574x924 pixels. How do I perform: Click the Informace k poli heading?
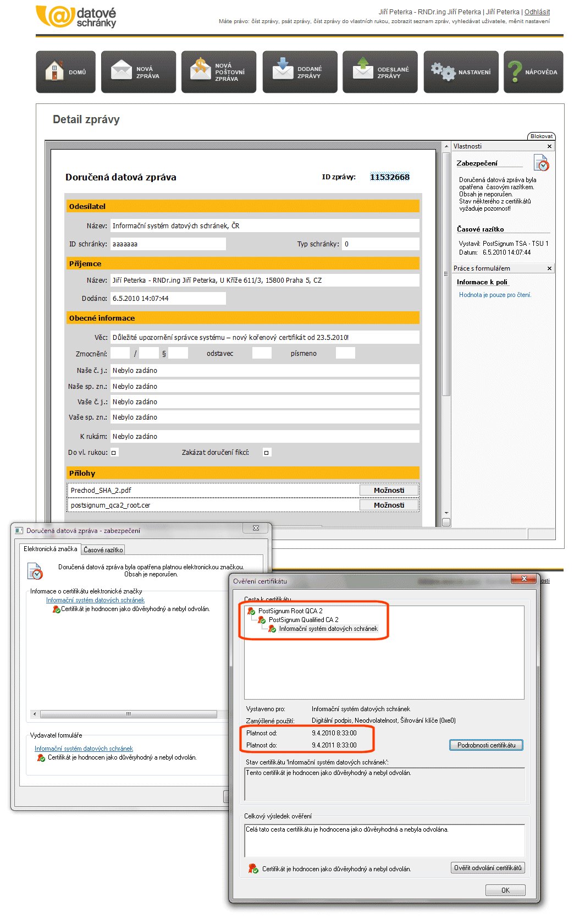(482, 282)
